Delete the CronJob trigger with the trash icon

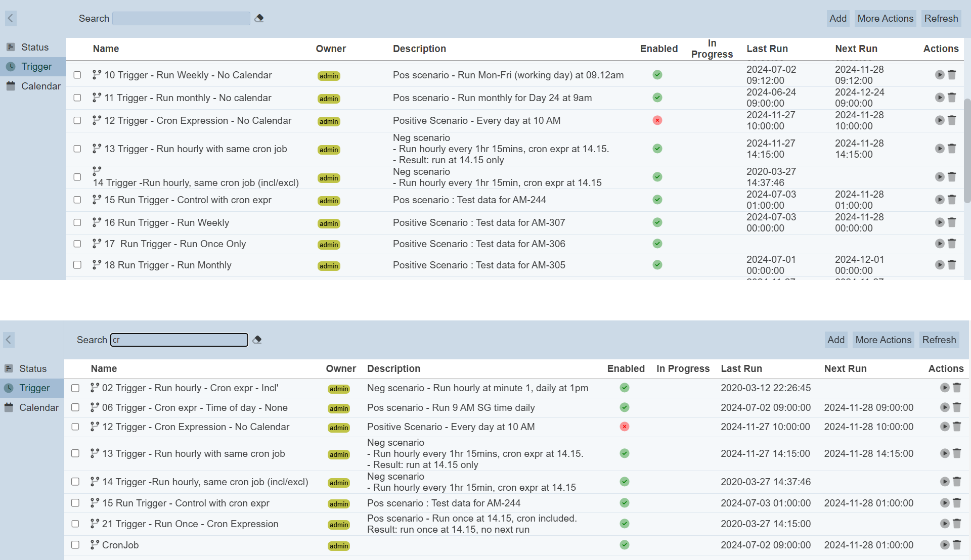click(x=957, y=545)
